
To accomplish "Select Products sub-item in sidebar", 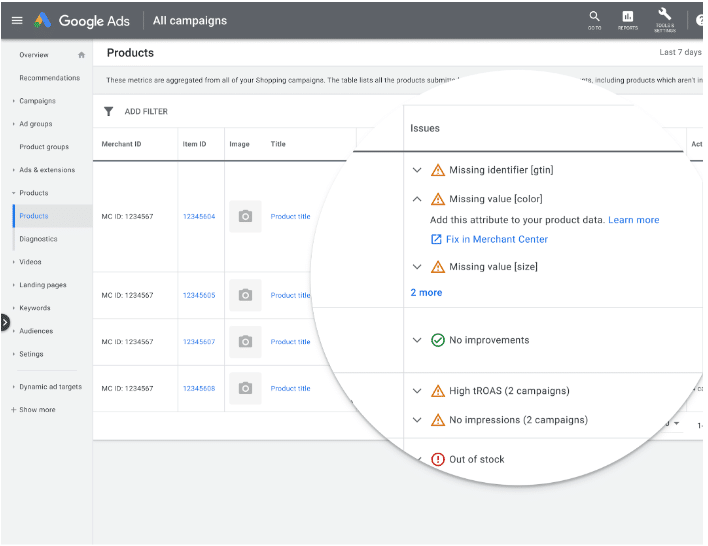I will click(x=34, y=216).
